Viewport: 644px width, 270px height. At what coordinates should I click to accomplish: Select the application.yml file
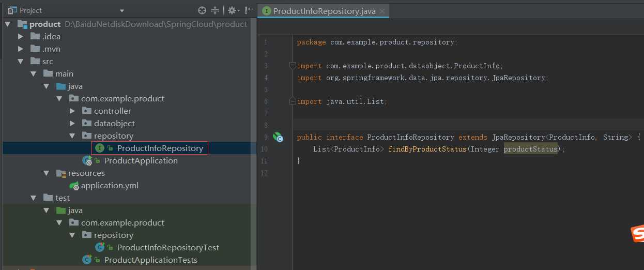(x=110, y=185)
